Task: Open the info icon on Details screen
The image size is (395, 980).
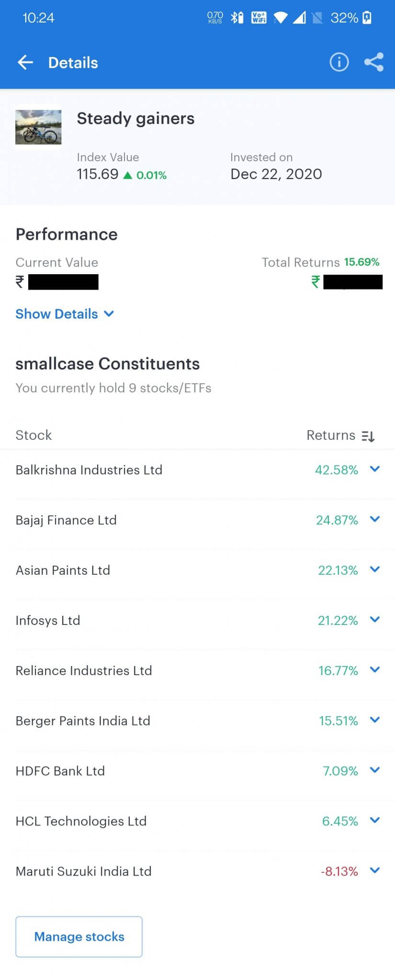Action: [339, 62]
